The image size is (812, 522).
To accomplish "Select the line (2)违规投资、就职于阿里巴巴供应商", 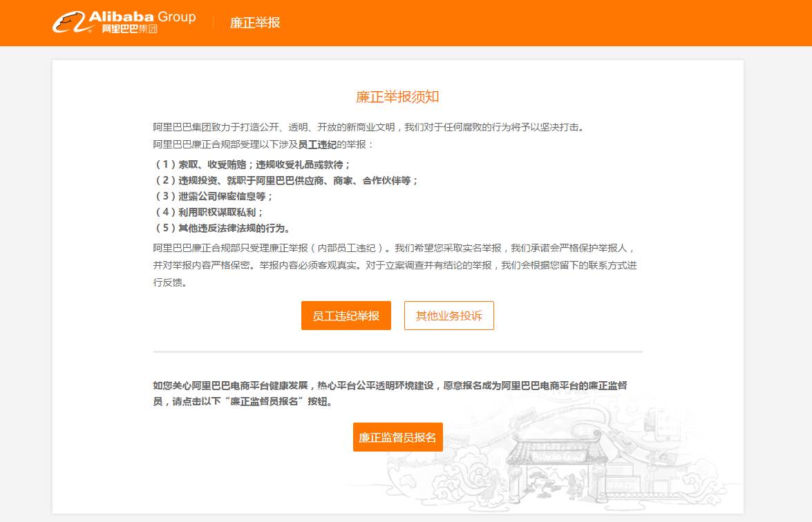I will 286,180.
